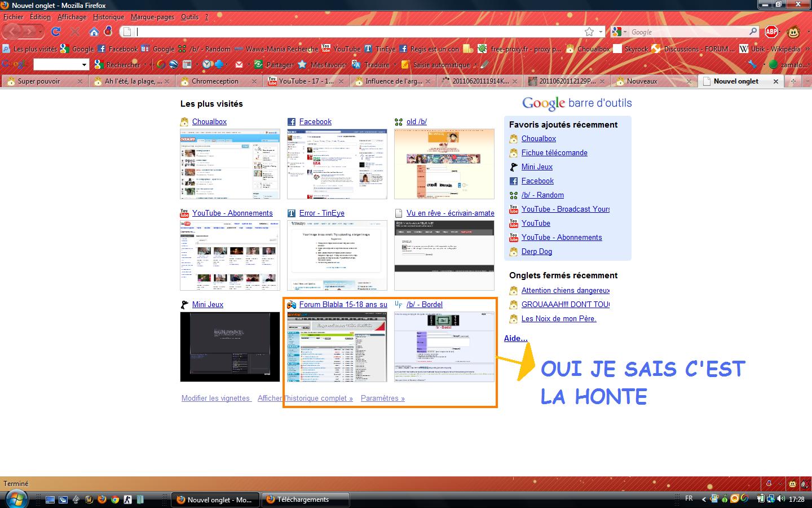Open the Derp Dog favorite link

[536, 252]
